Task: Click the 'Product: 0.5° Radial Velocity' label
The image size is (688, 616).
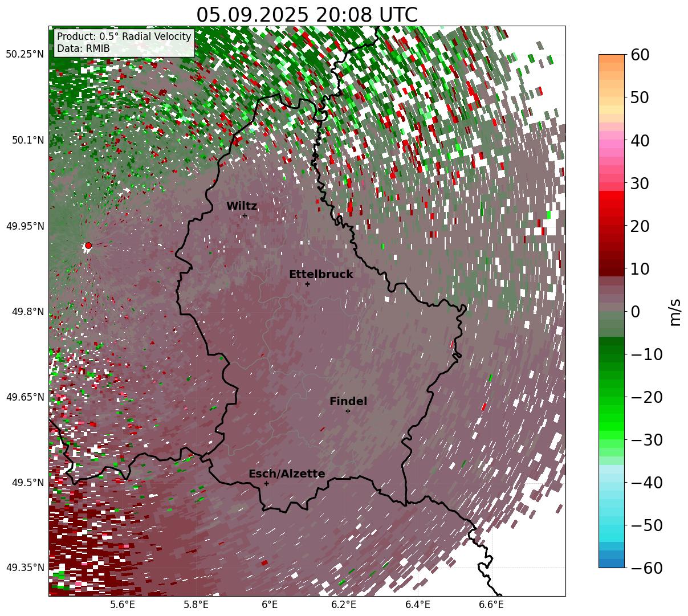Action: click(x=124, y=36)
